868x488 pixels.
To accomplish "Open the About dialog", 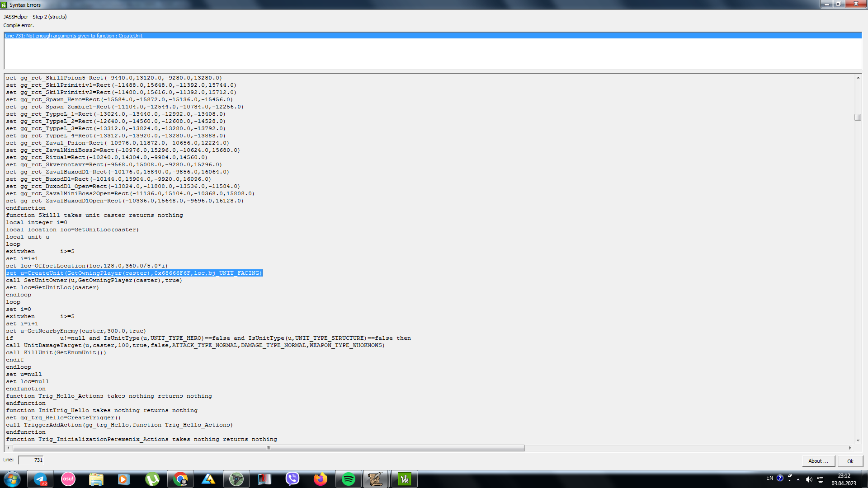I will tap(818, 461).
